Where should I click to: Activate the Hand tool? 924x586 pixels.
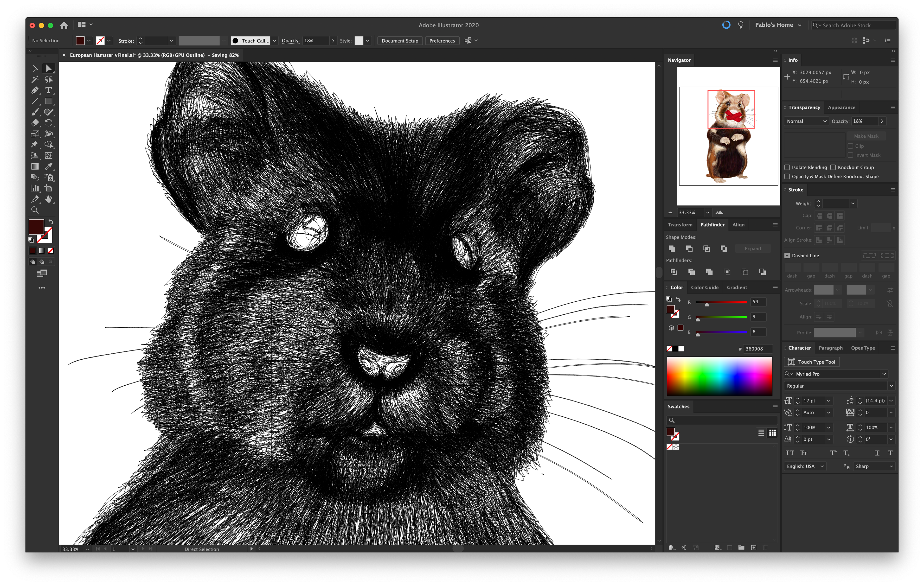(49, 199)
